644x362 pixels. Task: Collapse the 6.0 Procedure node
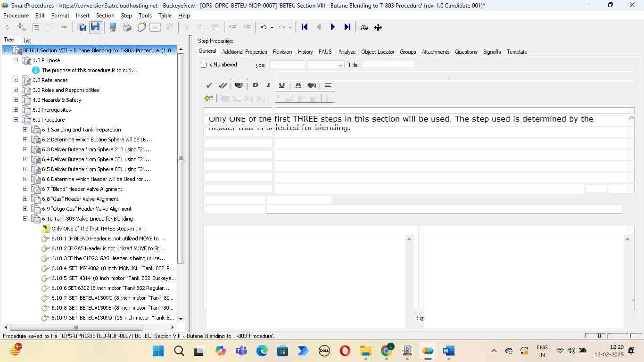(16, 120)
